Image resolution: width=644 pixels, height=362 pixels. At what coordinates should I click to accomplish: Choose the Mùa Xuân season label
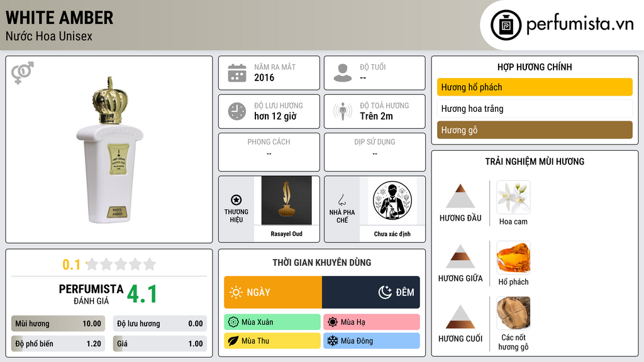[x=257, y=322]
